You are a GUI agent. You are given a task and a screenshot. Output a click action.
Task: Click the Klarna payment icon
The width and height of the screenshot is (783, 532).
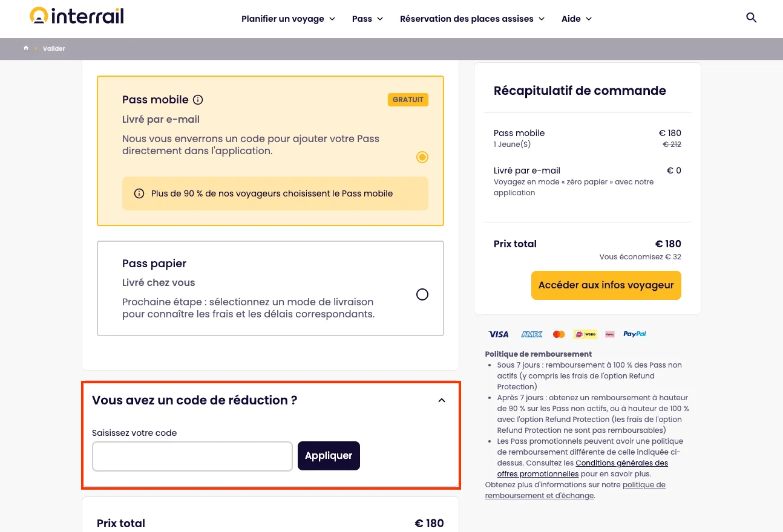coord(609,334)
